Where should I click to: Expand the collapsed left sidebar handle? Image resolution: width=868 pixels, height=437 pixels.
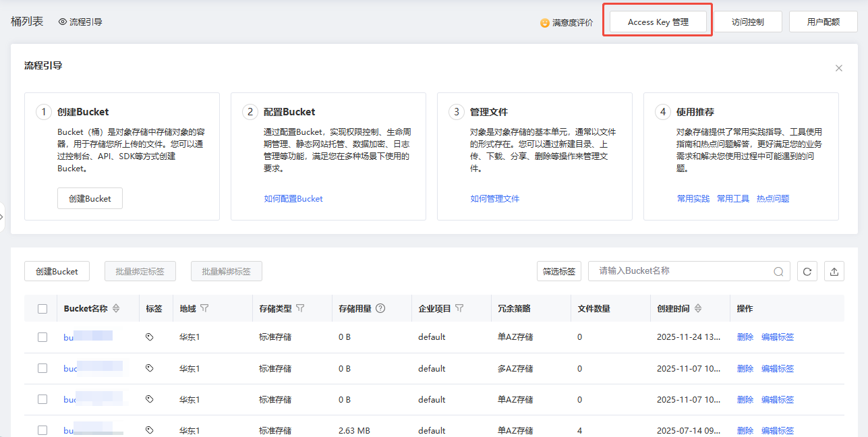tap(3, 216)
